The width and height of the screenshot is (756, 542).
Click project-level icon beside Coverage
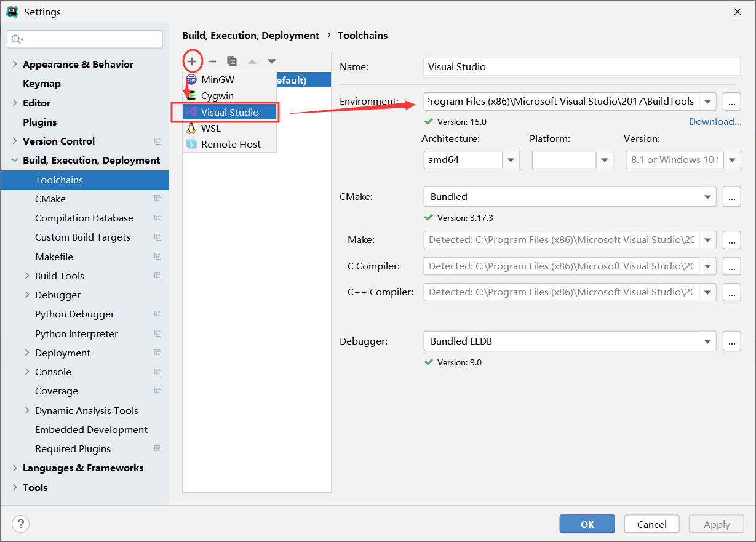[158, 391]
